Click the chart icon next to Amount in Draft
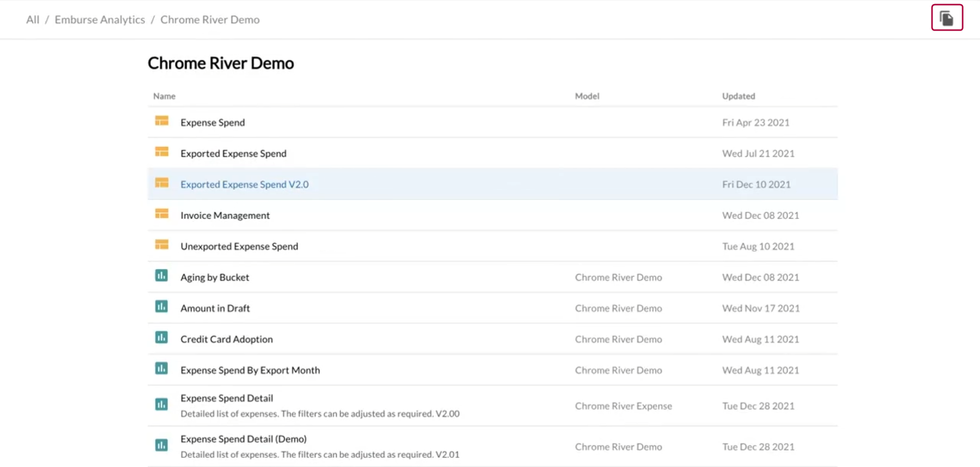This screenshot has height=467, width=980. [x=161, y=306]
